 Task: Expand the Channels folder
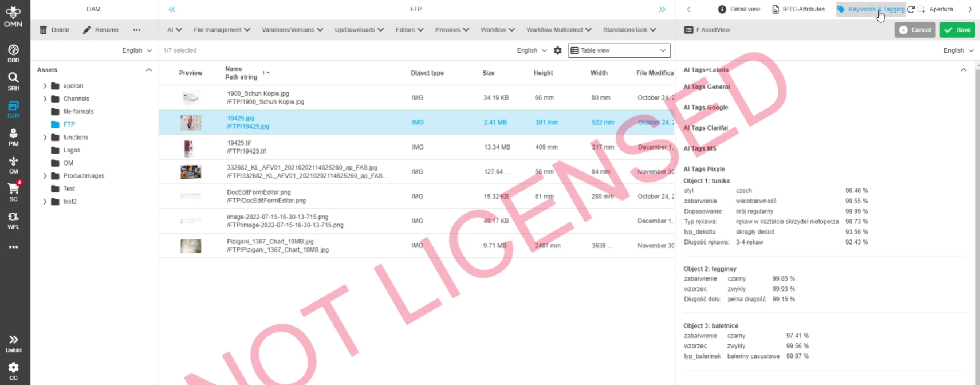(45, 99)
